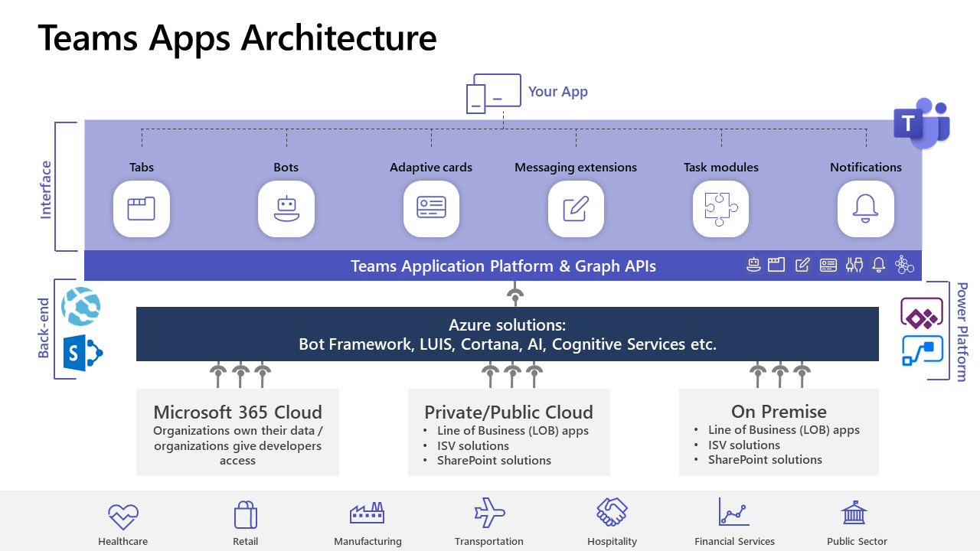This screenshot has width=980, height=551.
Task: Click the On Premise heading
Action: click(x=779, y=412)
